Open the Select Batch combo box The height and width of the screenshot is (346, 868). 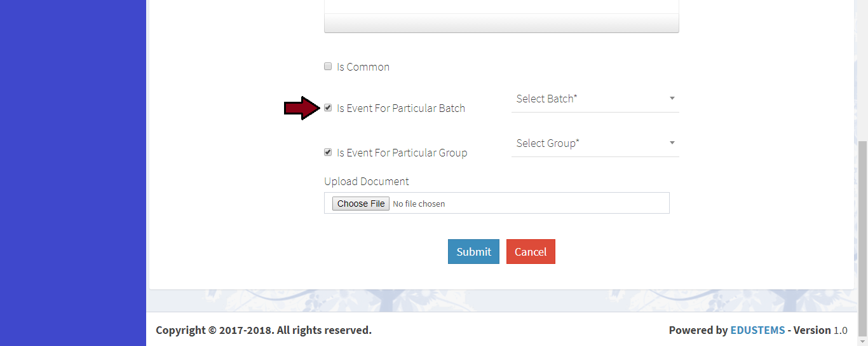(591, 99)
